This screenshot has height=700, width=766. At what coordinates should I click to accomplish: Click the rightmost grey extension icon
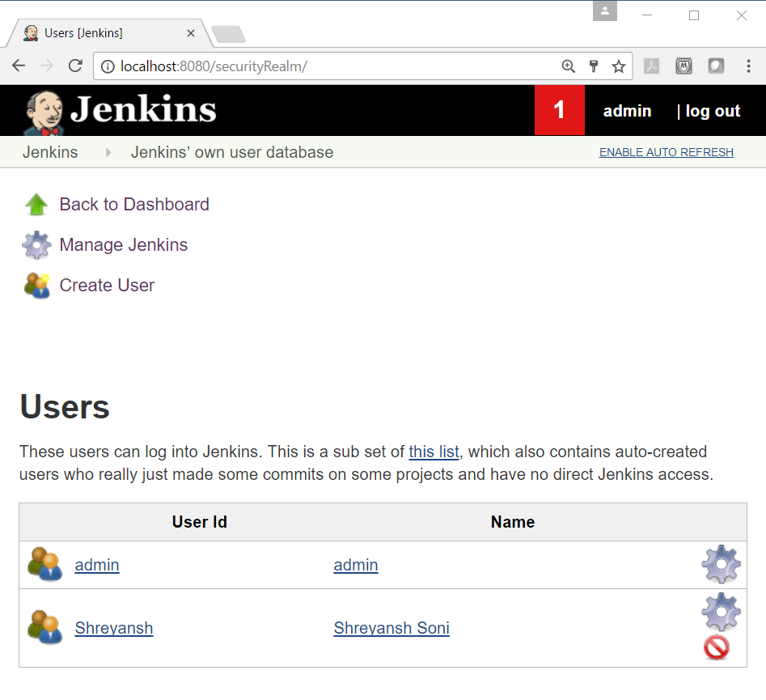point(716,66)
